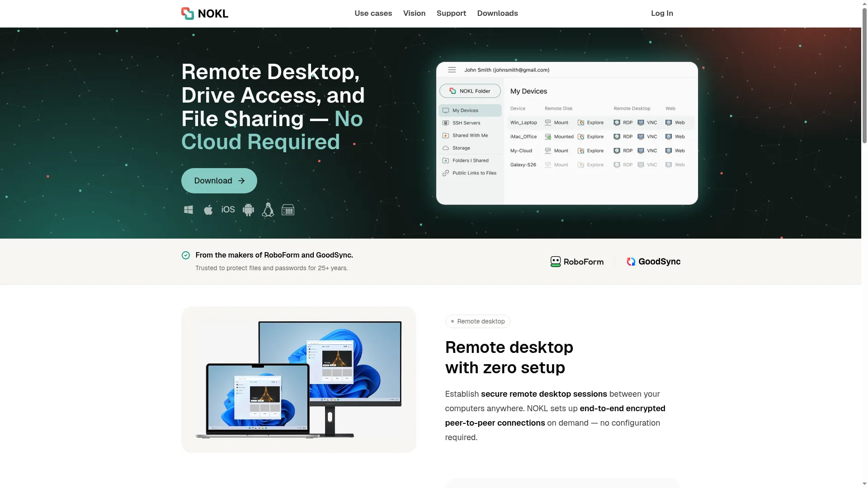Choose the iOS platform icon
Screen dimensions: 868x488
click(x=228, y=210)
